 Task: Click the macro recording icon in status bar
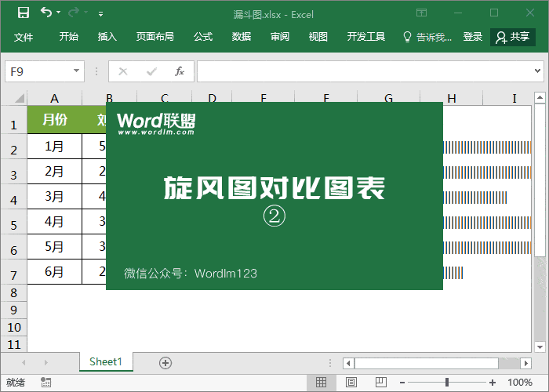click(x=45, y=383)
